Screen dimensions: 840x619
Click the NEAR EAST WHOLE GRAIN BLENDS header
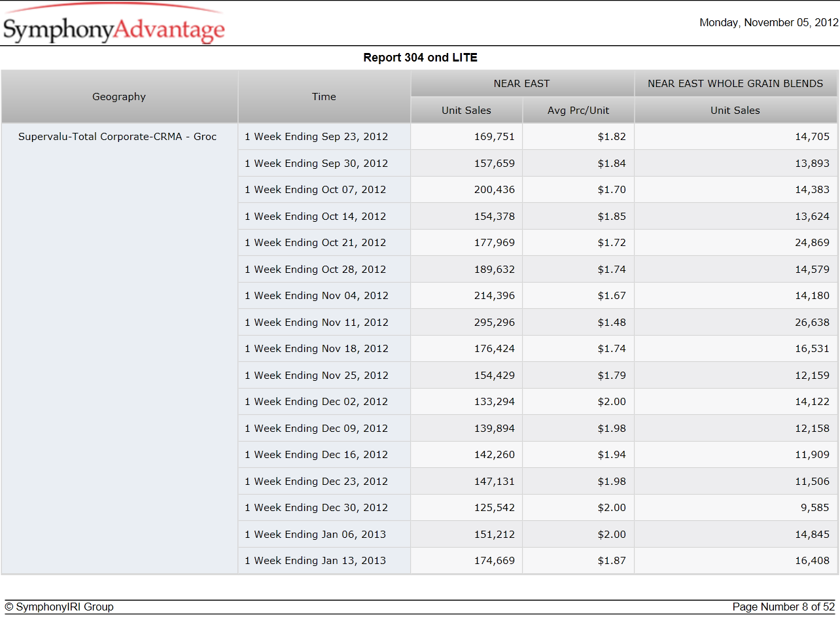click(x=735, y=84)
